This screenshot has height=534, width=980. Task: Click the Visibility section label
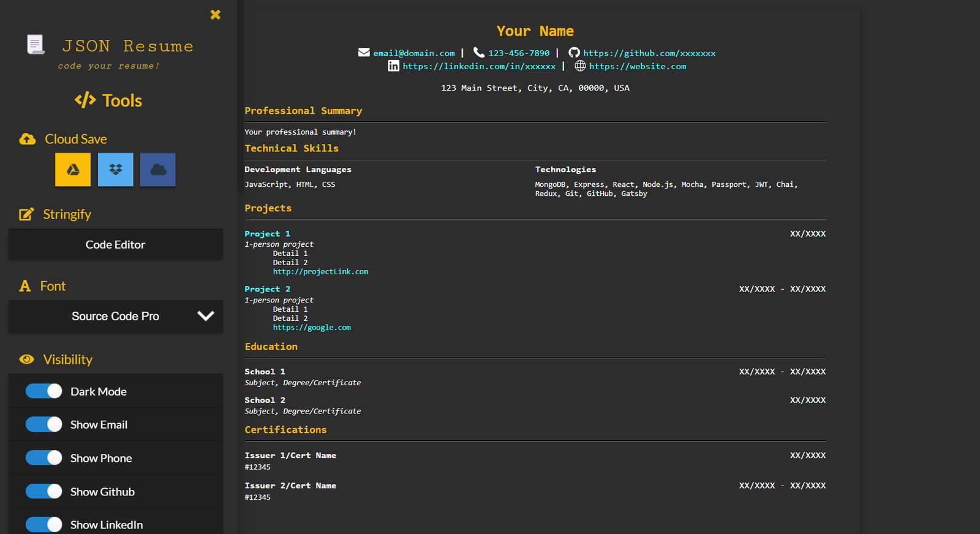pos(68,359)
